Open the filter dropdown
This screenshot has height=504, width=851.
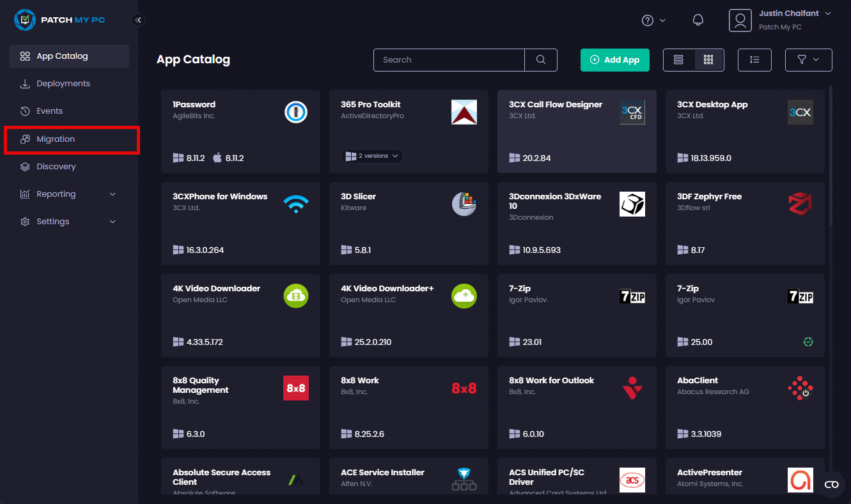(x=808, y=60)
